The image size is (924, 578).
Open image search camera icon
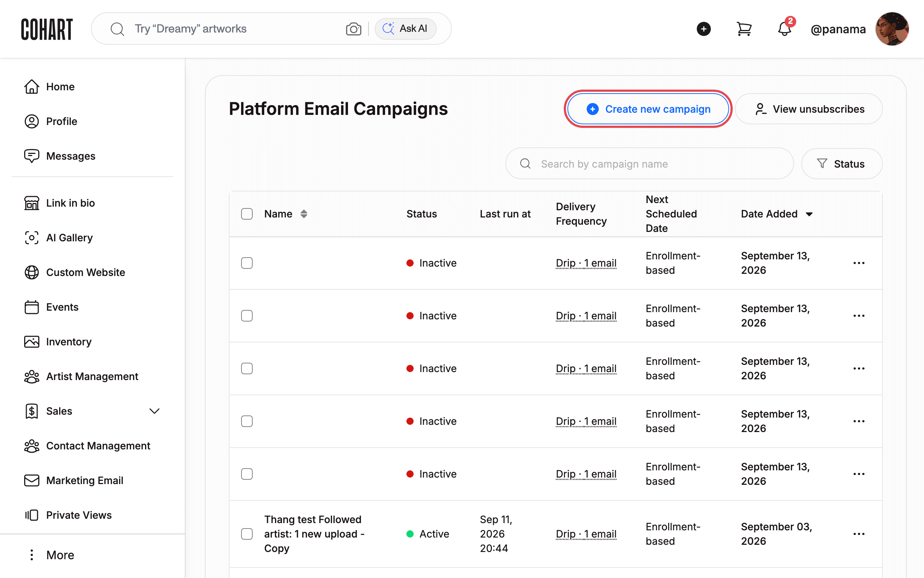coord(354,29)
